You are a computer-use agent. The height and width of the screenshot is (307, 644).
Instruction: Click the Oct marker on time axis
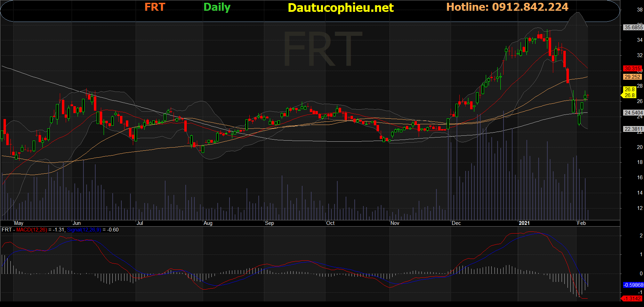[330, 223]
